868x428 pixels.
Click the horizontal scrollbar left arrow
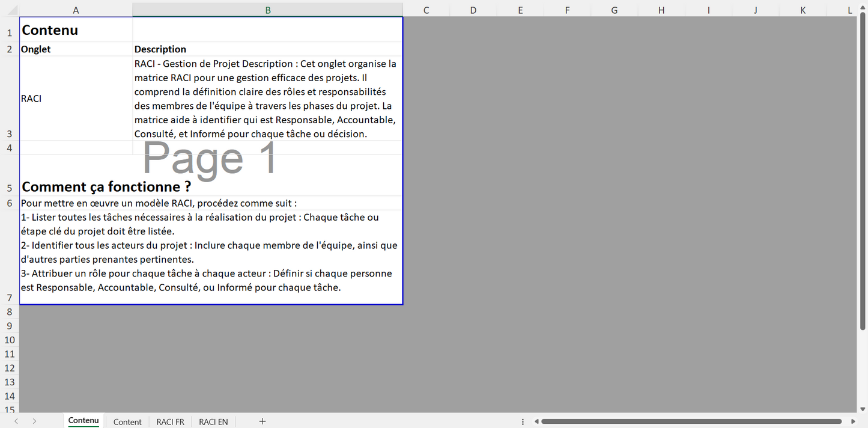point(536,421)
